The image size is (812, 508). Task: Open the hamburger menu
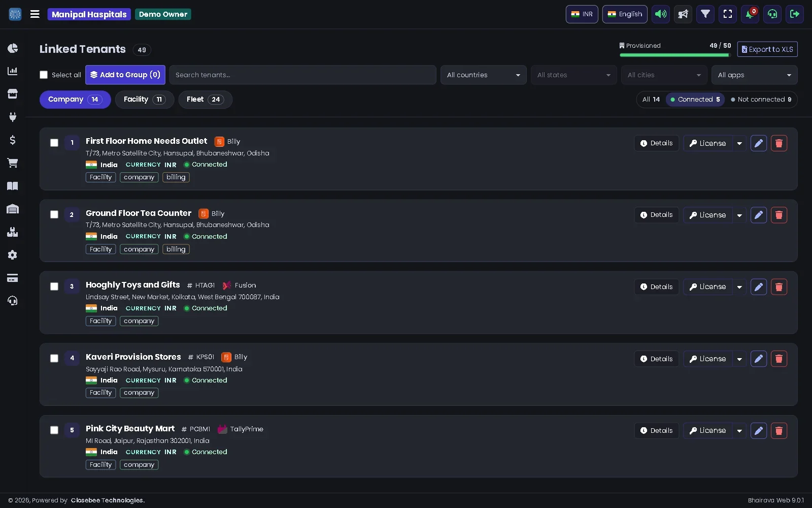[x=35, y=14]
